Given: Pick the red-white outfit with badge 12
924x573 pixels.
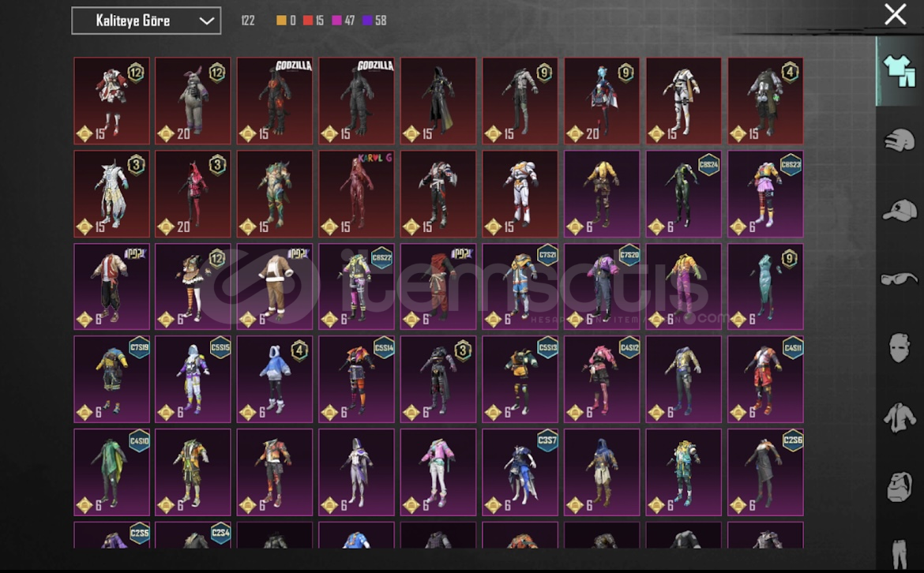Looking at the screenshot, I should pyautogui.click(x=111, y=101).
